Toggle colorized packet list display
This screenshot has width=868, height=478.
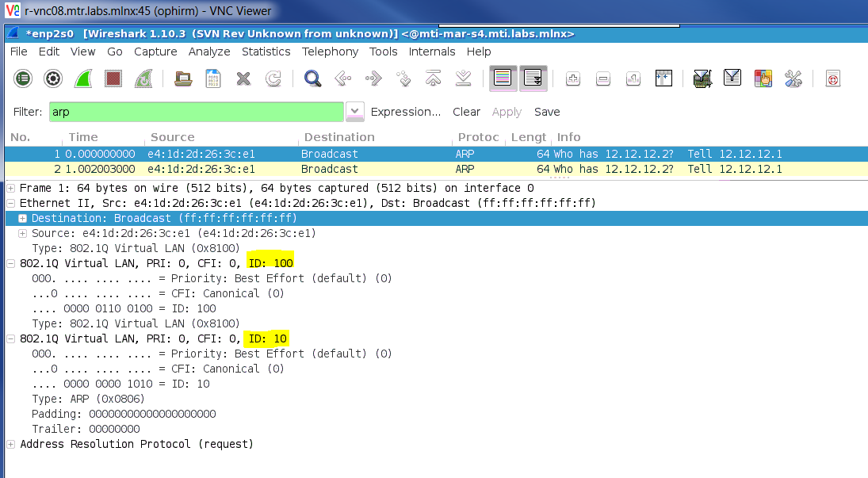pos(503,78)
